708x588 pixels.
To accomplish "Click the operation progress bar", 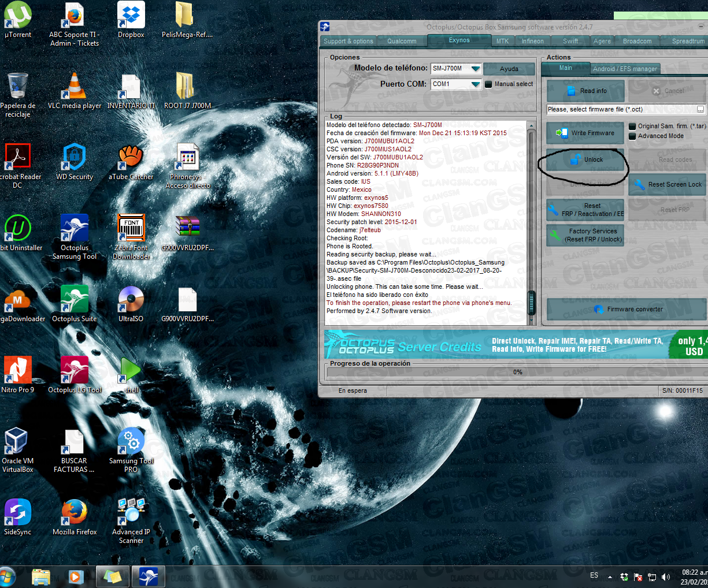I will click(x=517, y=373).
